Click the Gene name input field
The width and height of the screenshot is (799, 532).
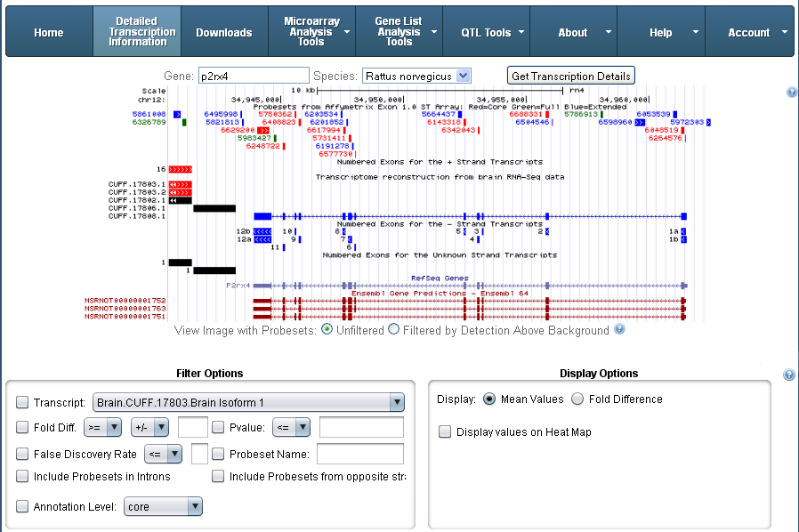254,76
